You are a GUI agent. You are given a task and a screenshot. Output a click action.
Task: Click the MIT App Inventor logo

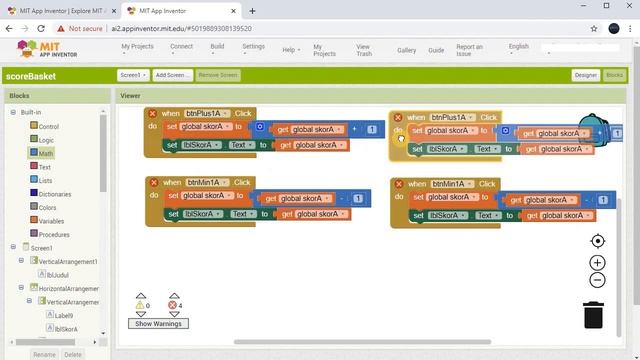point(47,49)
